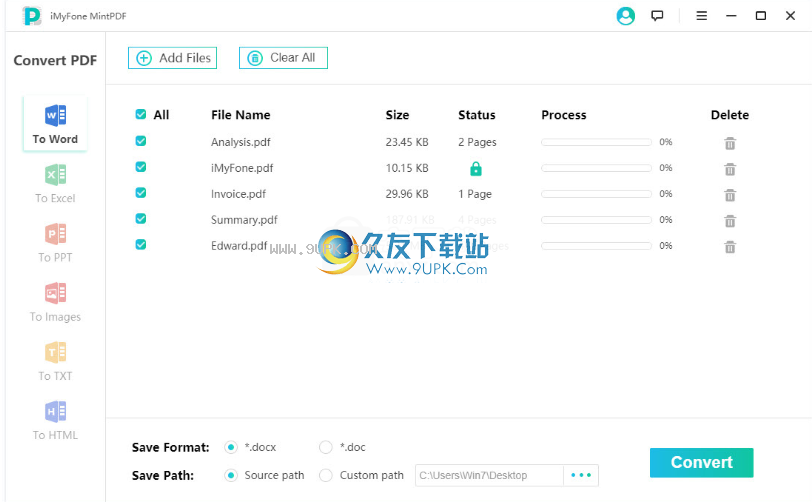
Task: Click the Analysis.pdf file name
Action: [x=241, y=142]
